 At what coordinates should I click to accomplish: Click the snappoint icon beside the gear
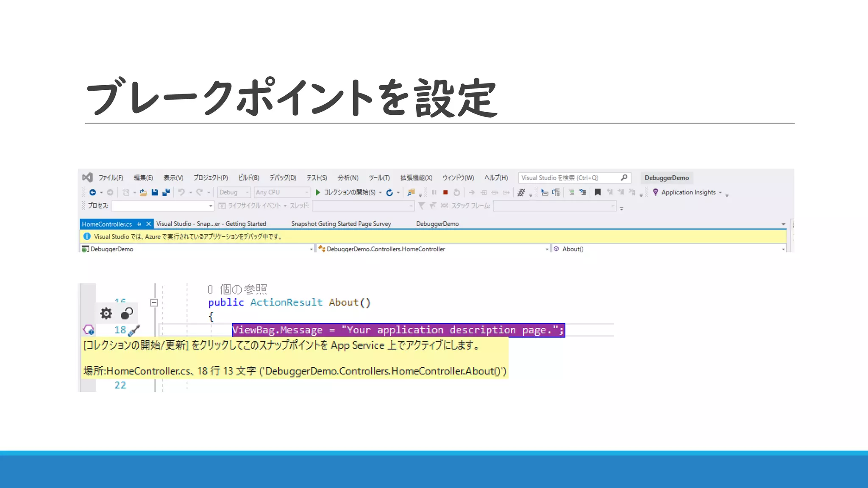click(x=127, y=313)
